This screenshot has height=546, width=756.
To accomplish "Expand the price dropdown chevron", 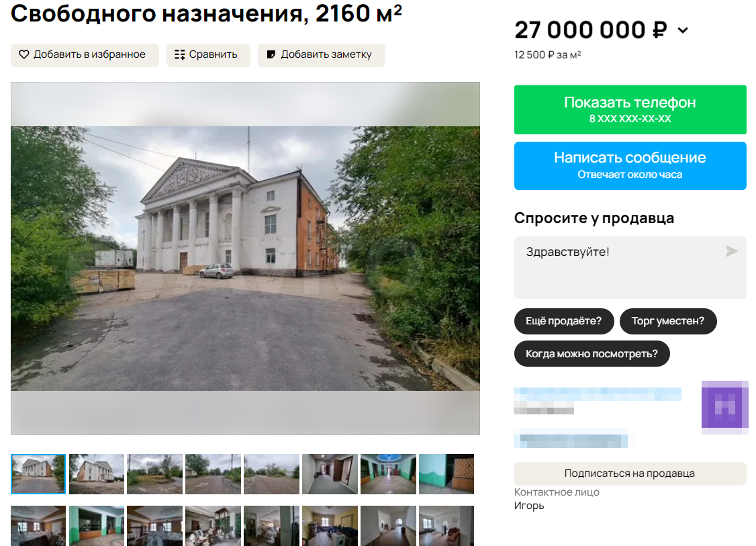I will pos(683,30).
